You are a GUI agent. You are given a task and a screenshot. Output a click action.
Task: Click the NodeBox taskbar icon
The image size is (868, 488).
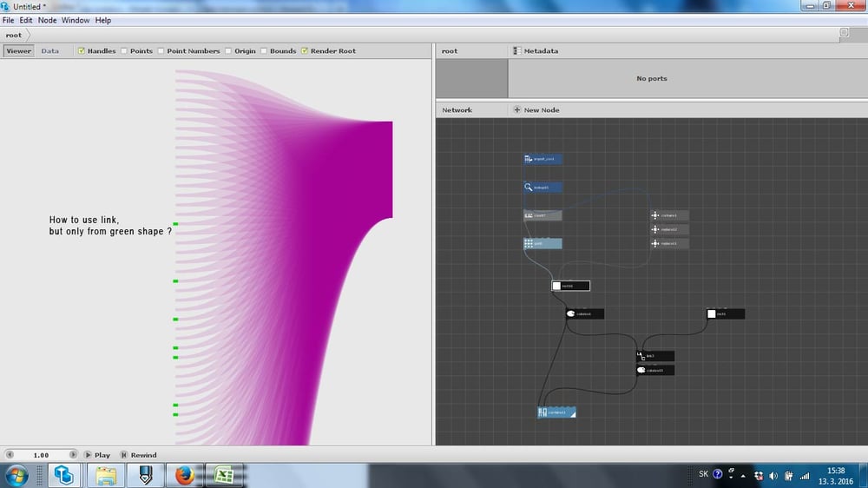tap(63, 475)
